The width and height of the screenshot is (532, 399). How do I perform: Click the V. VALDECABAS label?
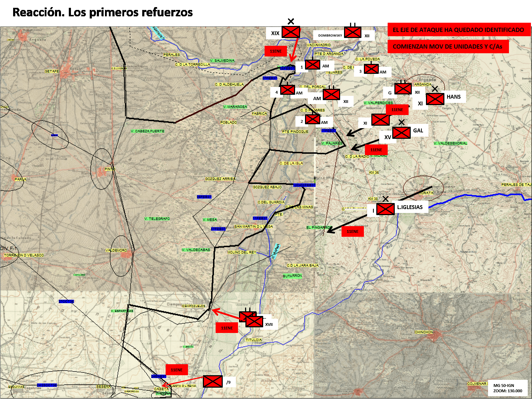(196, 250)
